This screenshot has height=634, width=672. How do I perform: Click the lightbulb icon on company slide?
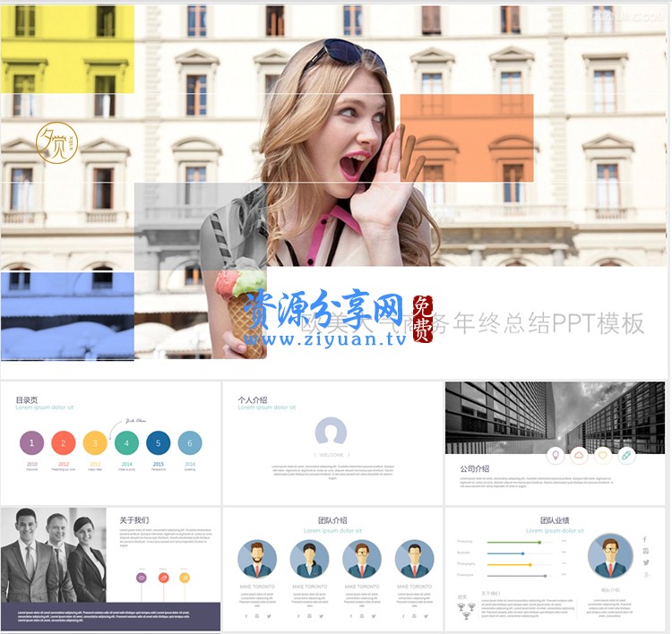(556, 455)
